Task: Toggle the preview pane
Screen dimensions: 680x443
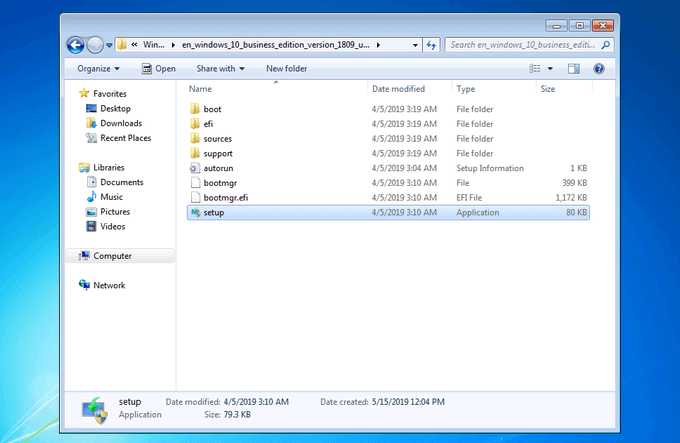Action: (574, 68)
